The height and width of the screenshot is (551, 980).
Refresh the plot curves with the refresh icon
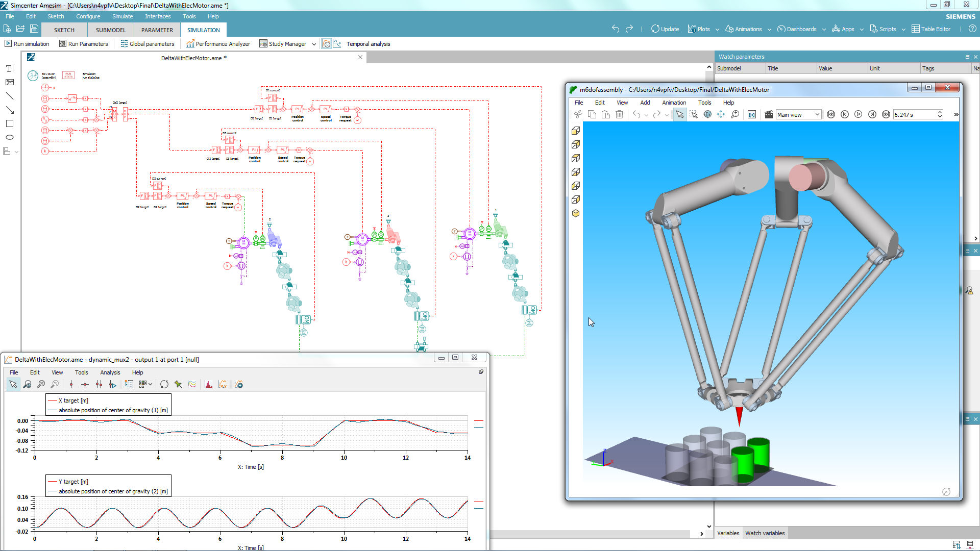tap(164, 384)
